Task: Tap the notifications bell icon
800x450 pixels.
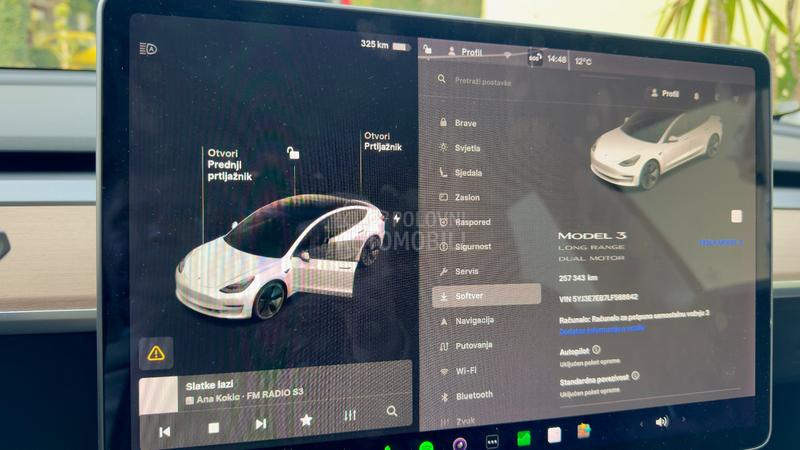Action: click(696, 96)
